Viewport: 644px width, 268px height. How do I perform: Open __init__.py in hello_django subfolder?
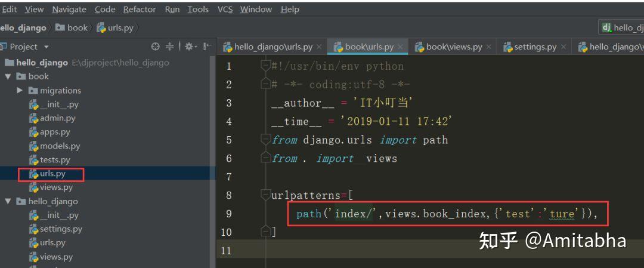coord(54,215)
